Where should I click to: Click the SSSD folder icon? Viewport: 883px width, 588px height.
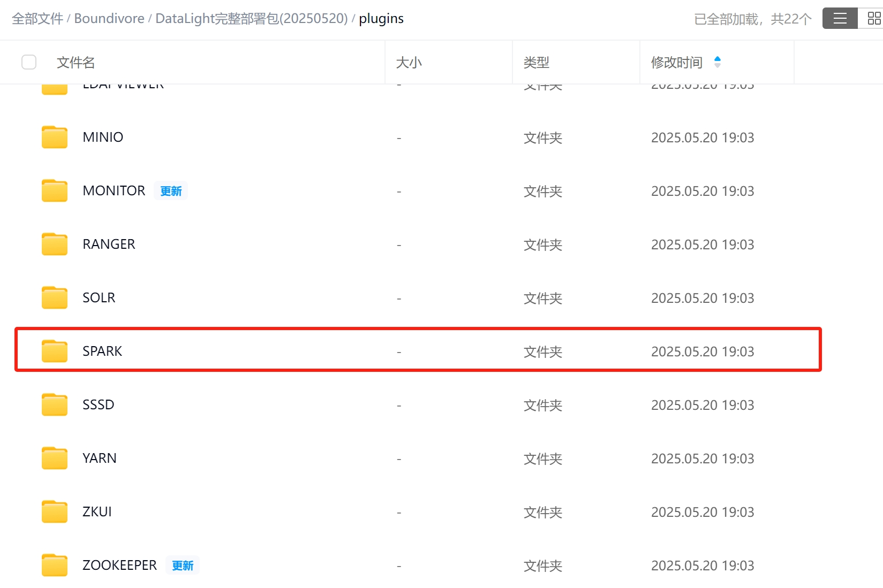click(x=55, y=404)
